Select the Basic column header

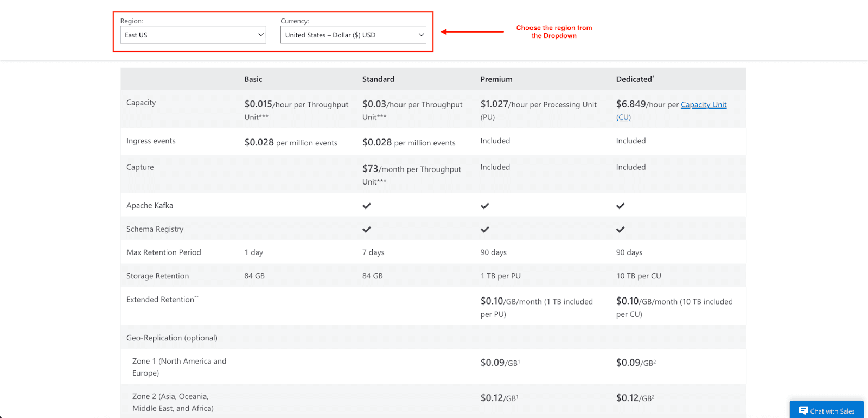pyautogui.click(x=253, y=79)
